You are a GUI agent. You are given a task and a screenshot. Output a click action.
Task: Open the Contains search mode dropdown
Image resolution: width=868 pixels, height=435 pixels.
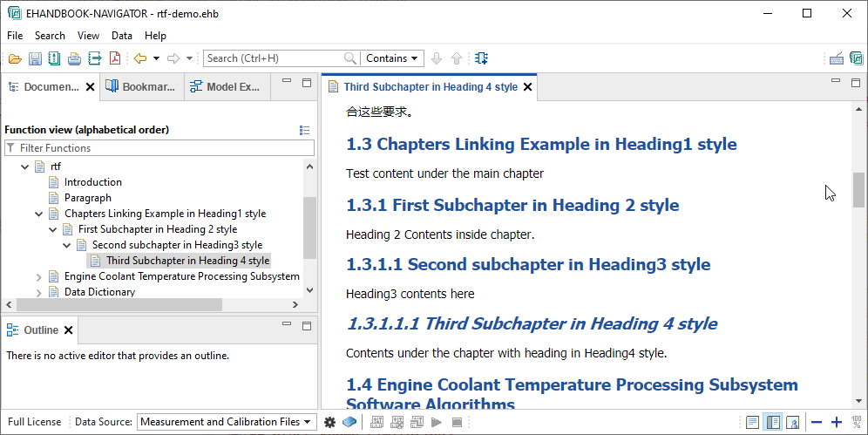point(391,58)
